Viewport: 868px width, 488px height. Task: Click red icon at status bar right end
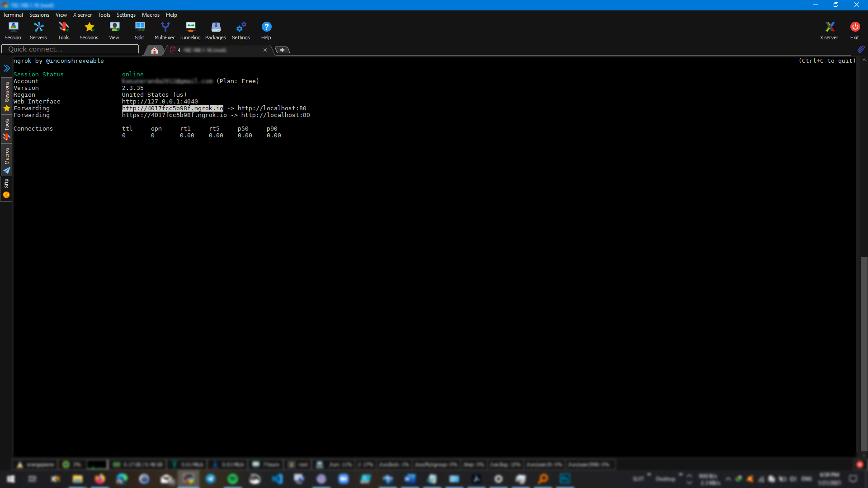point(859,465)
